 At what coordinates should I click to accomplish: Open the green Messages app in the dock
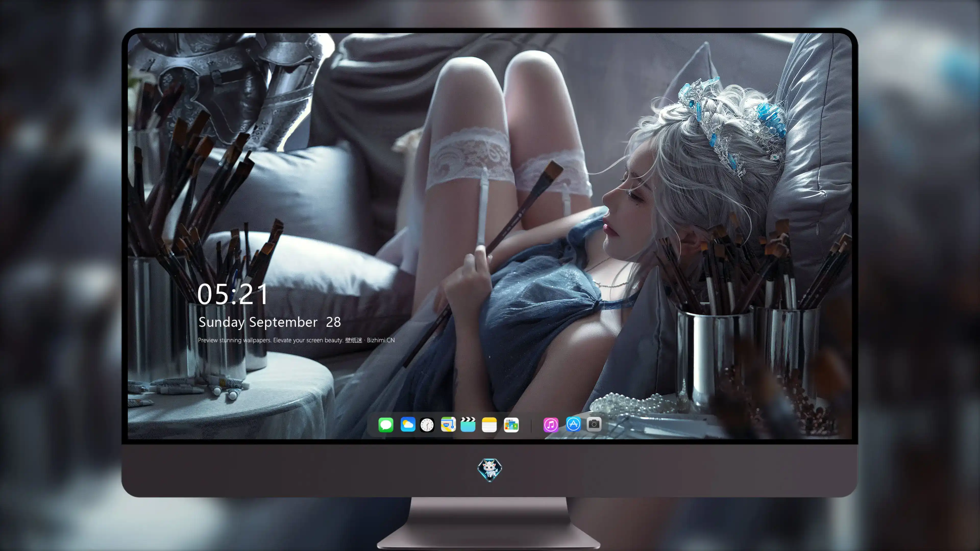tap(386, 425)
